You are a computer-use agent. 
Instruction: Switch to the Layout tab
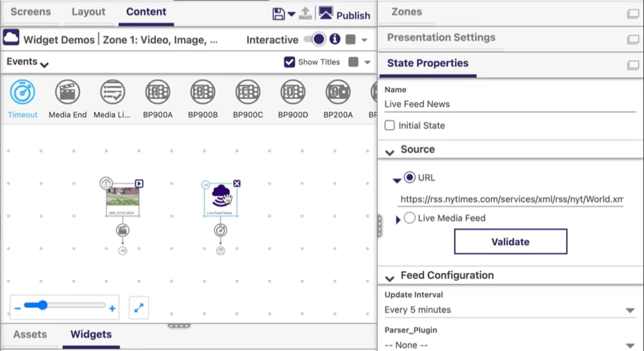coord(89,12)
